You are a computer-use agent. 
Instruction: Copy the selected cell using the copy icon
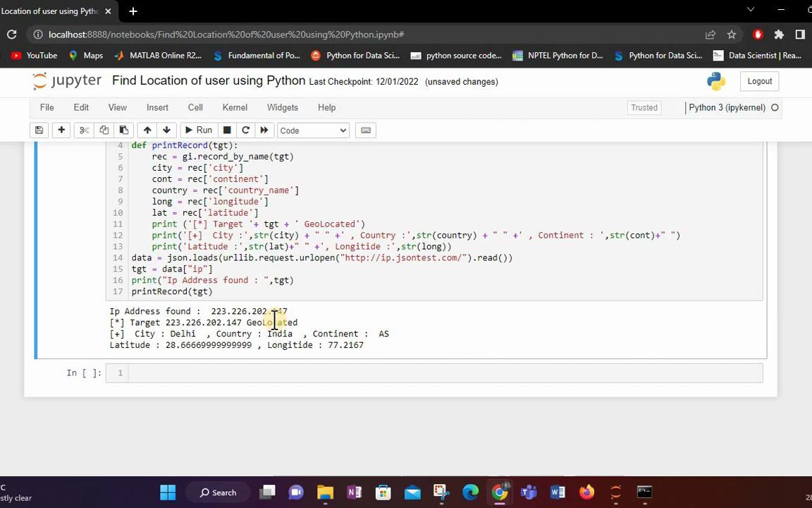(x=104, y=130)
